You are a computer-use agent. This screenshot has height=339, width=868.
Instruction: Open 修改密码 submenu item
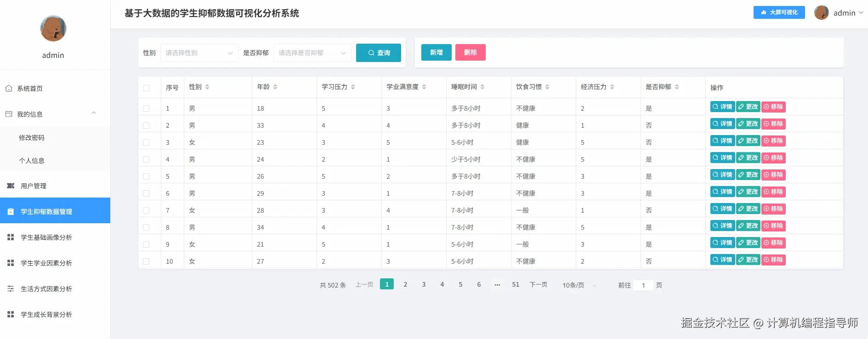[55, 137]
